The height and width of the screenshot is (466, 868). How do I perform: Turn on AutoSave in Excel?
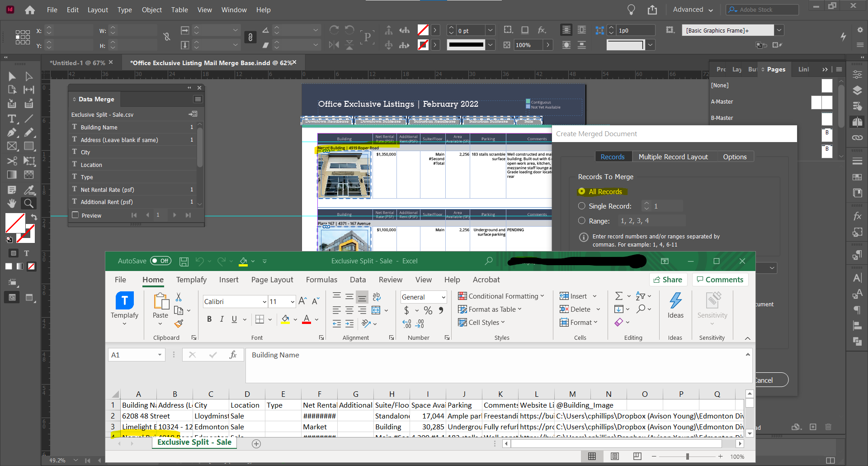coord(160,261)
